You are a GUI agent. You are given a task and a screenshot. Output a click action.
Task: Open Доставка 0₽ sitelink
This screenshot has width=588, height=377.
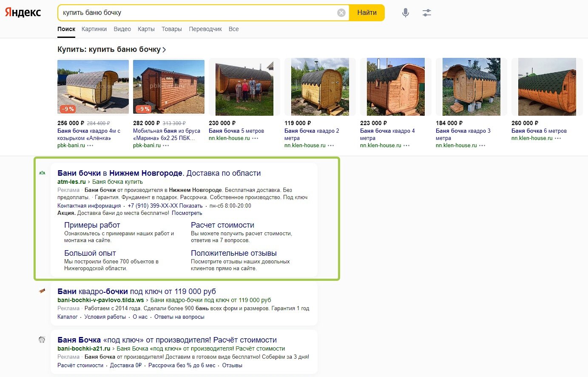(x=126, y=366)
